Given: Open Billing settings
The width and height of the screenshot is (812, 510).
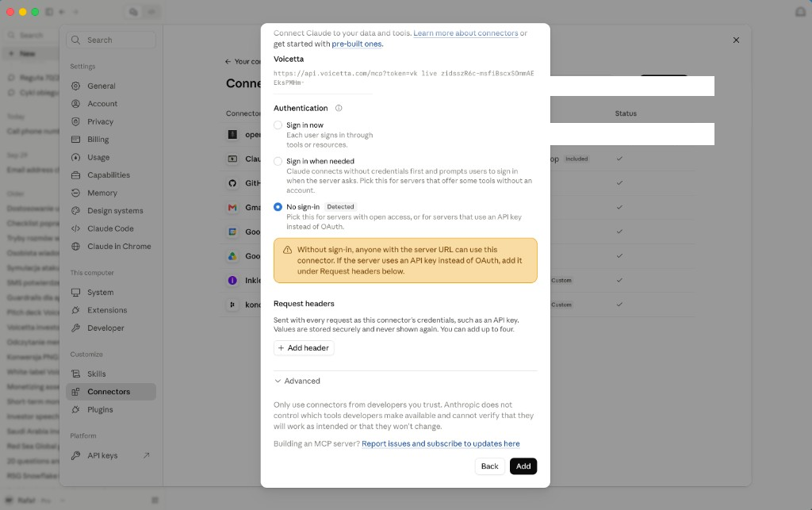Looking at the screenshot, I should click(111, 140).
